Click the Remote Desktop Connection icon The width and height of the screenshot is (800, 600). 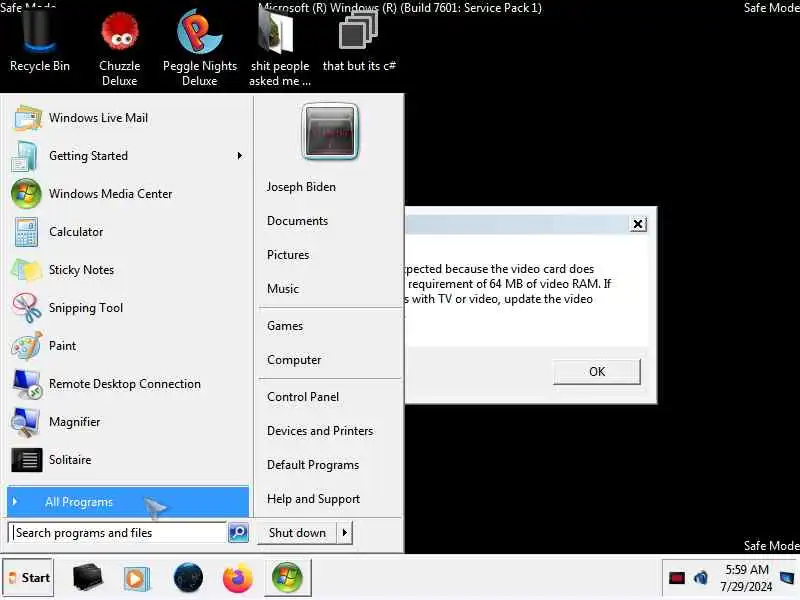(x=27, y=384)
